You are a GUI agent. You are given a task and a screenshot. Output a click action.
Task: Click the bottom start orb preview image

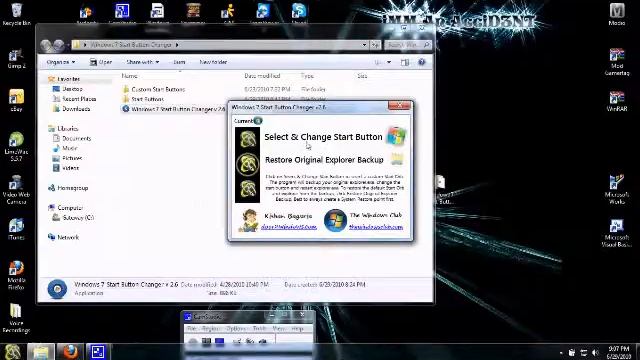247,189
